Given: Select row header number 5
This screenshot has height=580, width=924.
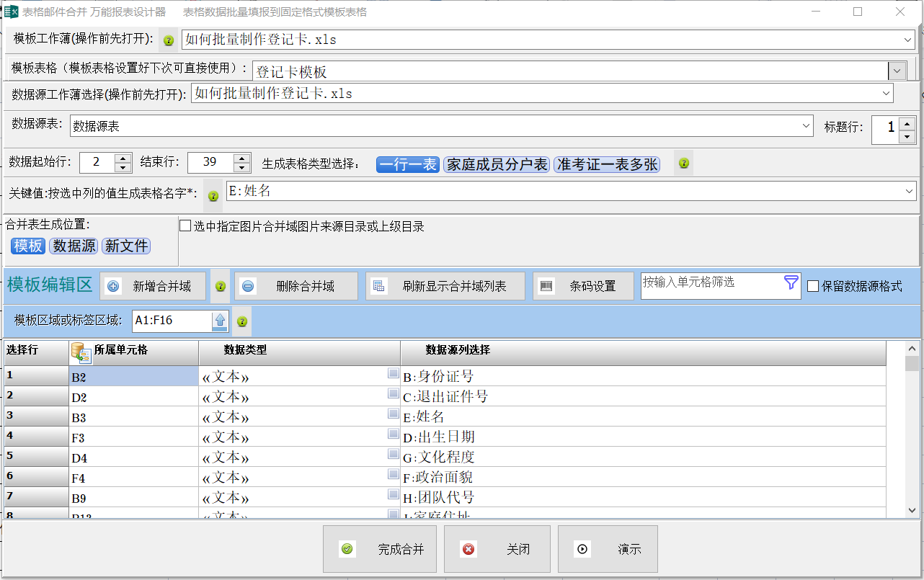Looking at the screenshot, I should (x=36, y=457).
